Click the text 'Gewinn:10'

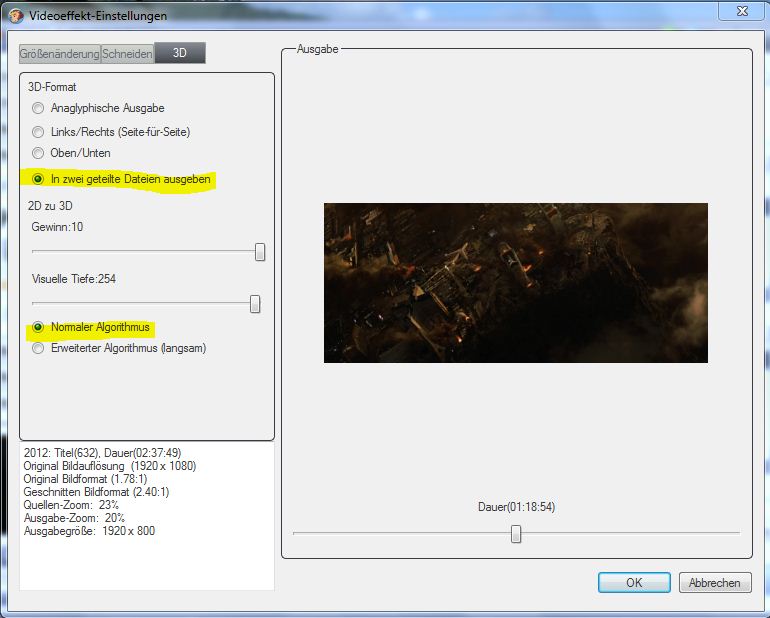pyautogui.click(x=57, y=227)
